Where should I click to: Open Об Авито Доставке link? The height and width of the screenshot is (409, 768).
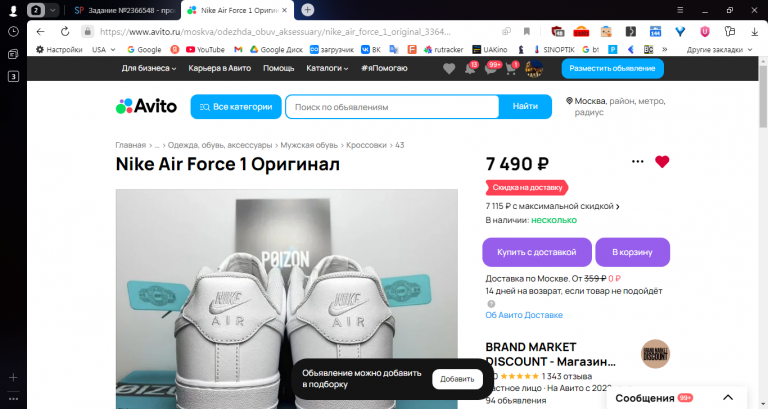(x=524, y=315)
